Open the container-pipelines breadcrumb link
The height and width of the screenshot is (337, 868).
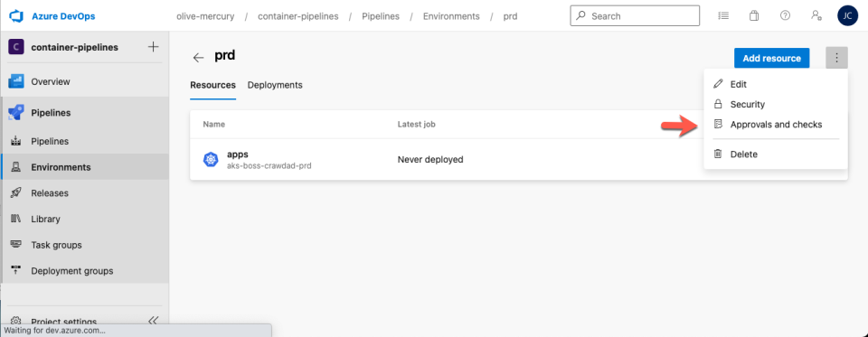coord(297,16)
